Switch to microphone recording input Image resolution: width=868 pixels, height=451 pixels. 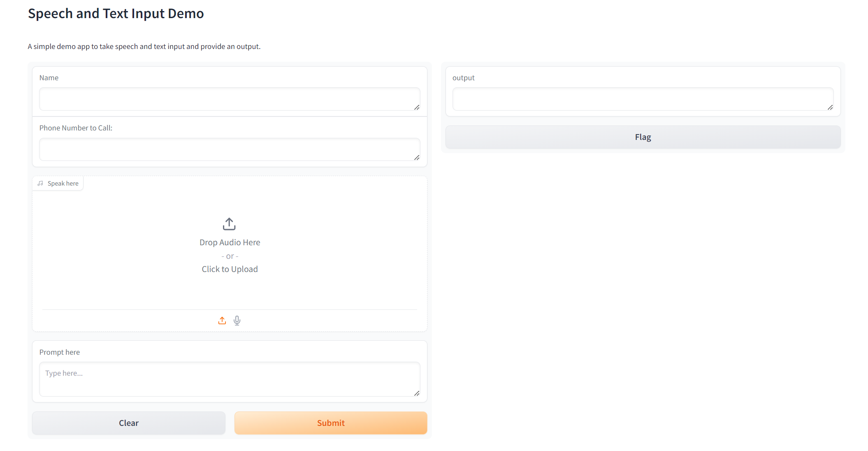237,321
